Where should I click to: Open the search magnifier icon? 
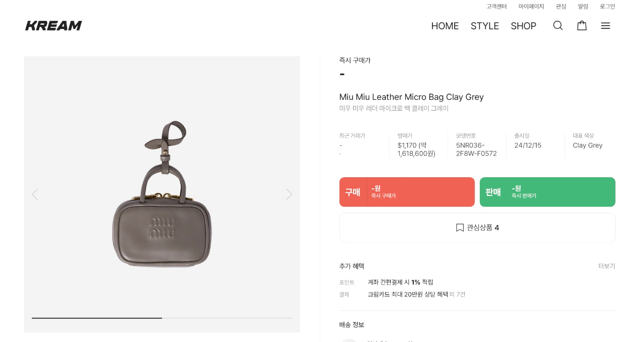(558, 26)
